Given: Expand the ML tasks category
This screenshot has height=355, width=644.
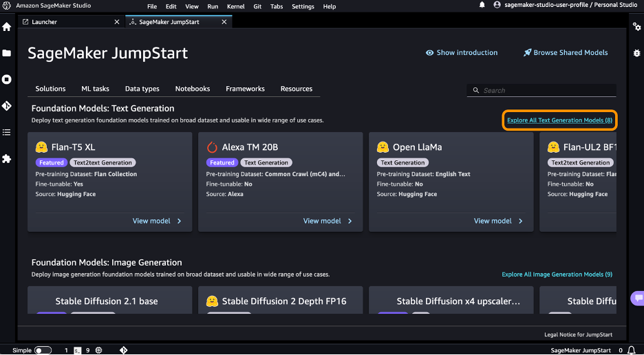Looking at the screenshot, I should (x=95, y=89).
